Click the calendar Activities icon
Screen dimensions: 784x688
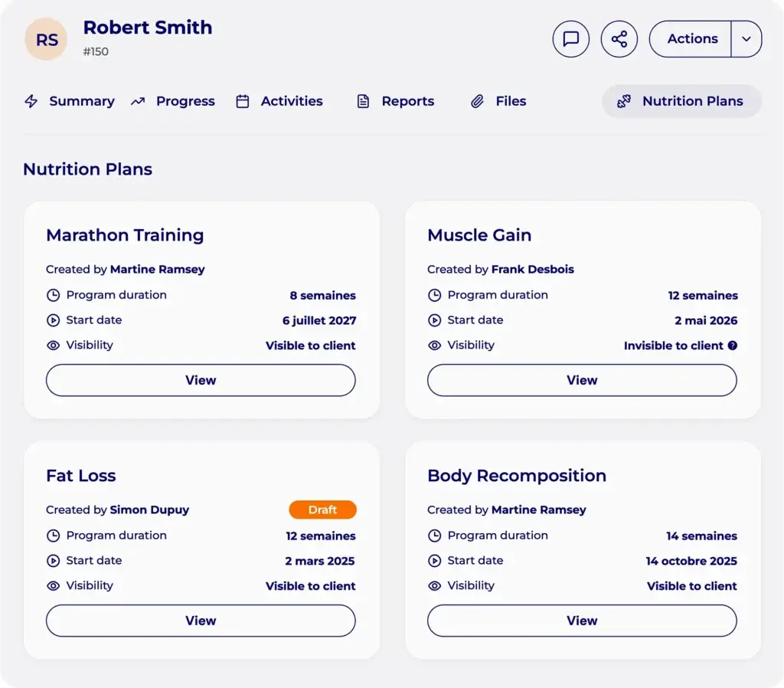(x=243, y=101)
